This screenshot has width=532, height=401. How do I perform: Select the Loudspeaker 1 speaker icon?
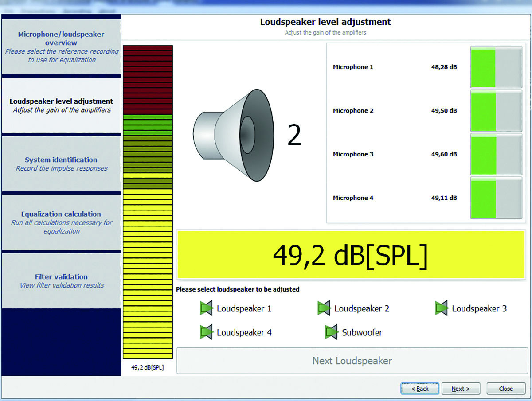[x=207, y=308]
